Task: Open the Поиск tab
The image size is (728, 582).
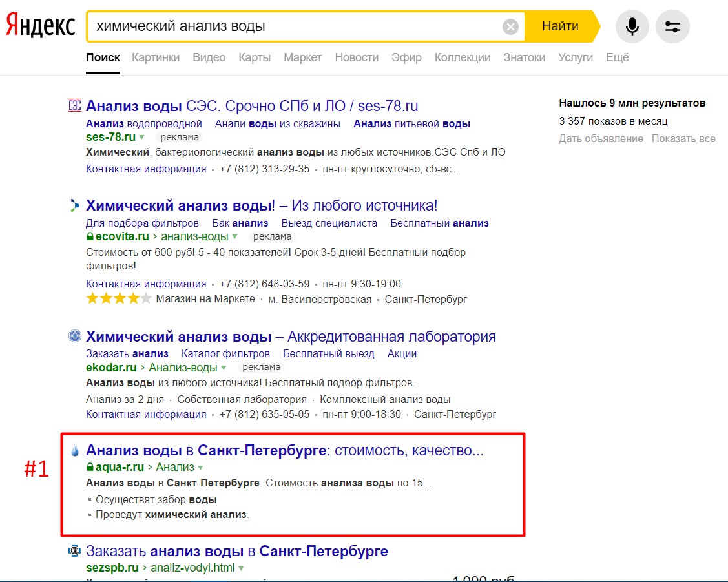Action: coord(103,57)
